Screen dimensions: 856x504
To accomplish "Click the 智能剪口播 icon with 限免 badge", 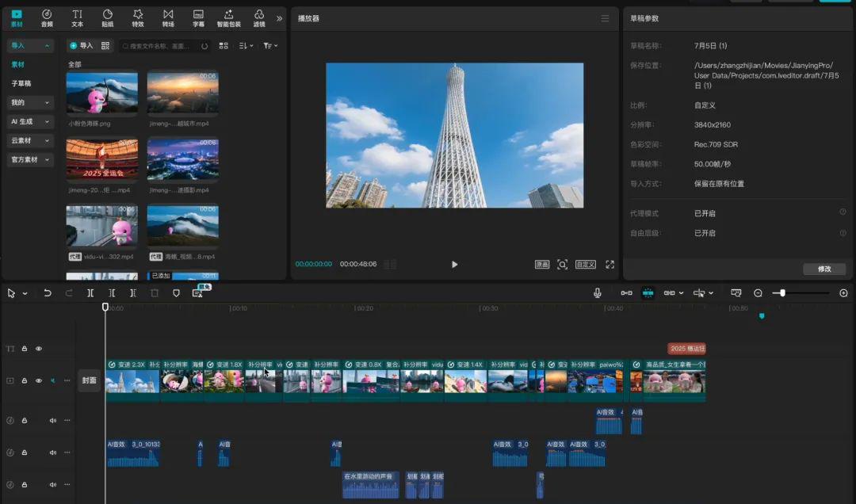I will point(199,294).
